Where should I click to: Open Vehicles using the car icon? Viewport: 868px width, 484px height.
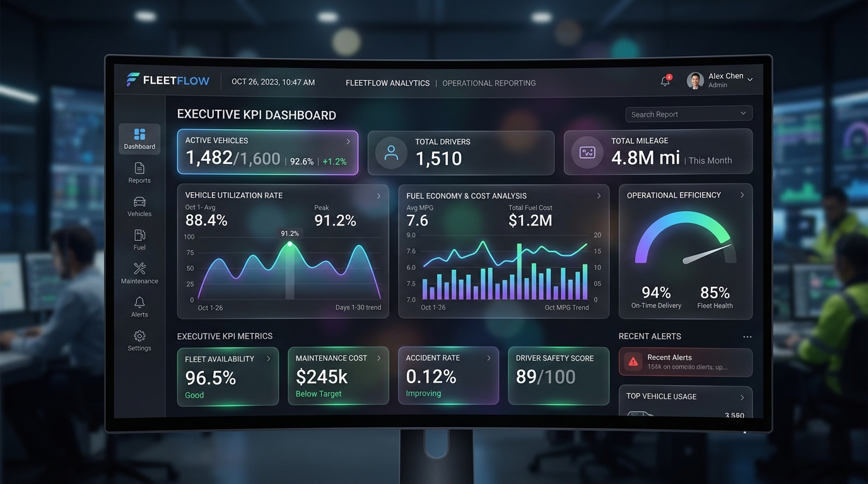tap(139, 202)
